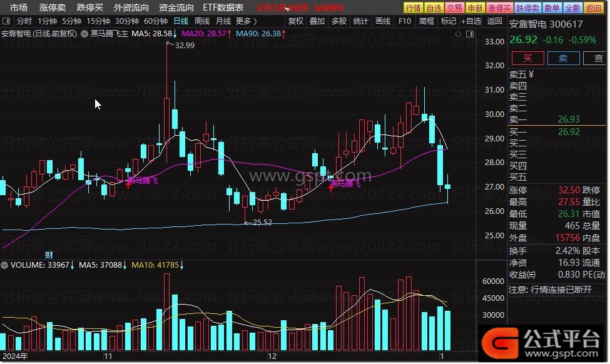This screenshot has width=610, height=364.
Task: Click the chart title 安靠智电(日线.前复权)
Action: pyautogui.click(x=39, y=34)
